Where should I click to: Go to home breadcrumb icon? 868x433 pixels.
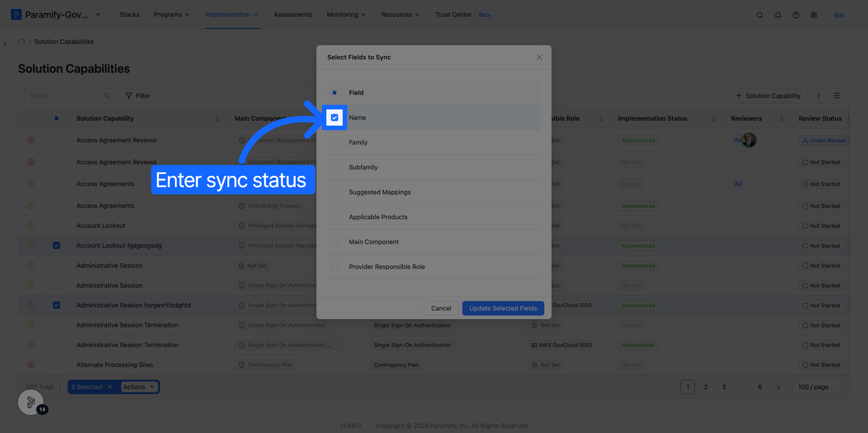tap(22, 42)
